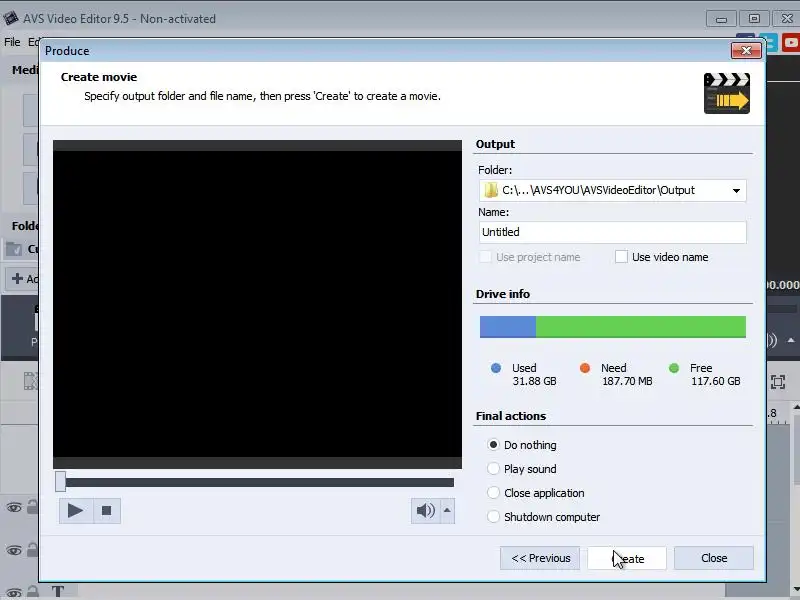
Task: Choose Close application final action
Action: 493,492
